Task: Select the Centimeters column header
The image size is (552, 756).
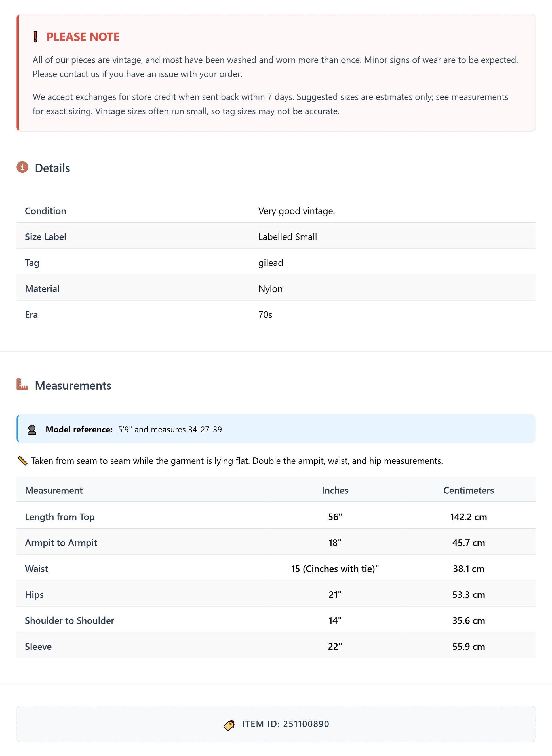Action: pyautogui.click(x=468, y=490)
